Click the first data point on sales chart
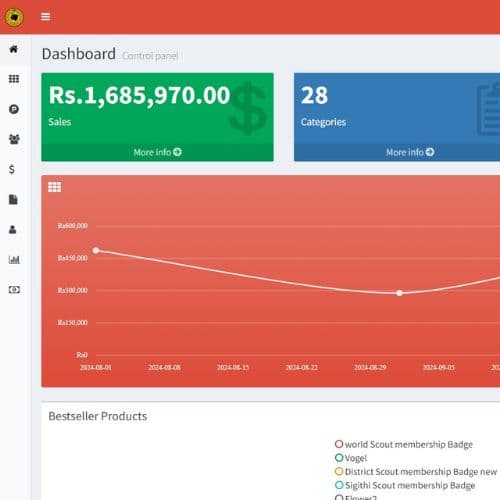 tap(96, 250)
